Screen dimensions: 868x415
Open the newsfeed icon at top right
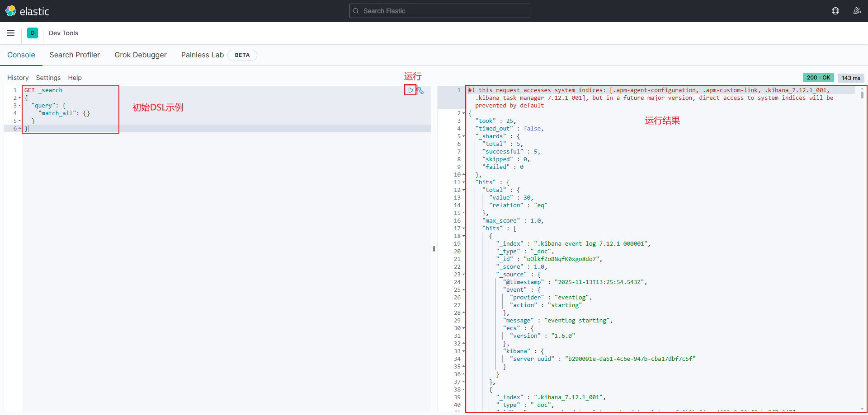point(857,11)
